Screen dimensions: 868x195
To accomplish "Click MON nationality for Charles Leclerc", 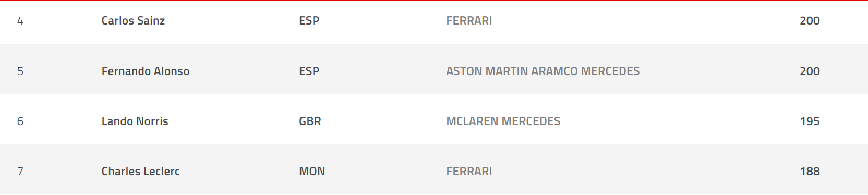I will coord(312,172).
